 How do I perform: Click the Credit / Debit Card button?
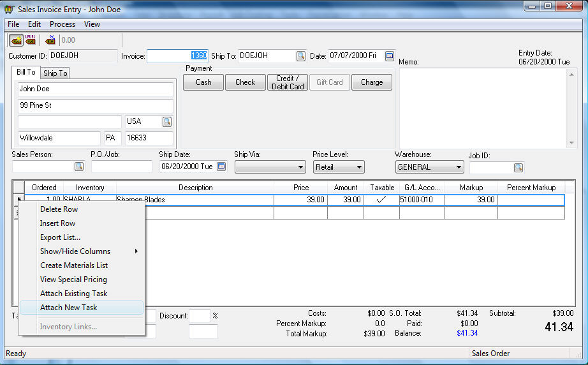click(x=288, y=82)
